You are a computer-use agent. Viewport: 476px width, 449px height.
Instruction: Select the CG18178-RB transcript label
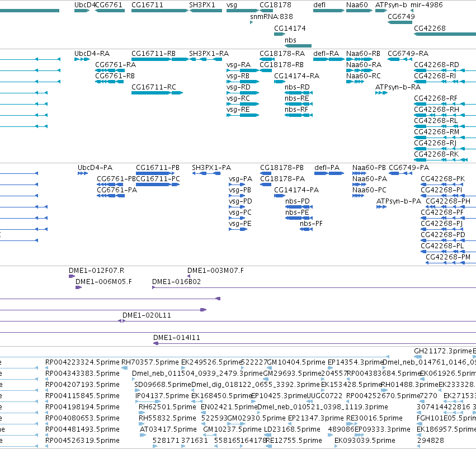point(281,65)
